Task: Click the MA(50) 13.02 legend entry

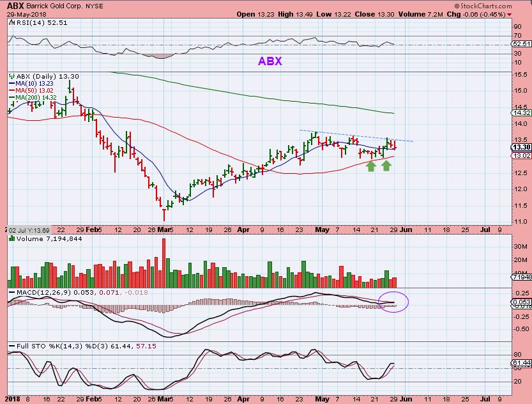Action: pyautogui.click(x=34, y=91)
